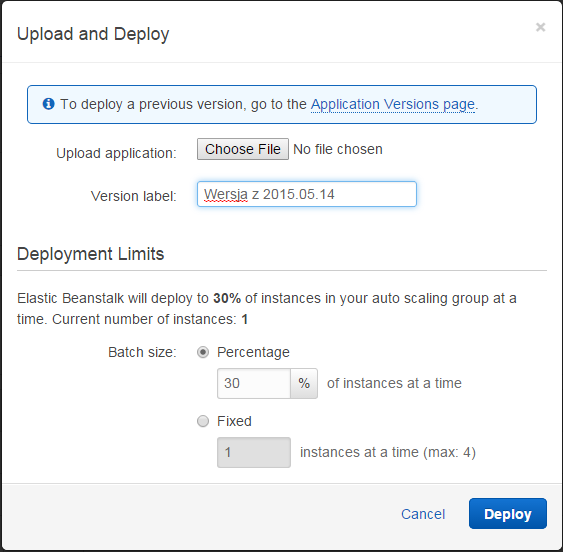Click the 'Fixed' radio label text

[234, 421]
